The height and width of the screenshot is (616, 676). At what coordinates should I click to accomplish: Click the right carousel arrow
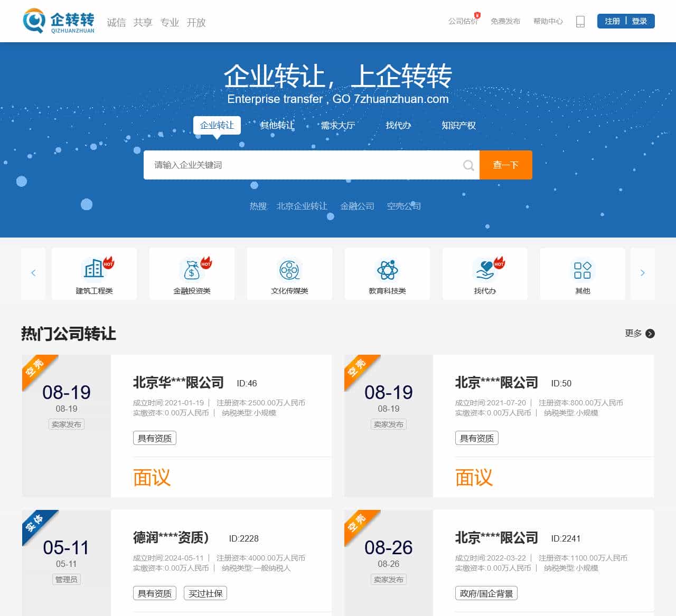[643, 273]
